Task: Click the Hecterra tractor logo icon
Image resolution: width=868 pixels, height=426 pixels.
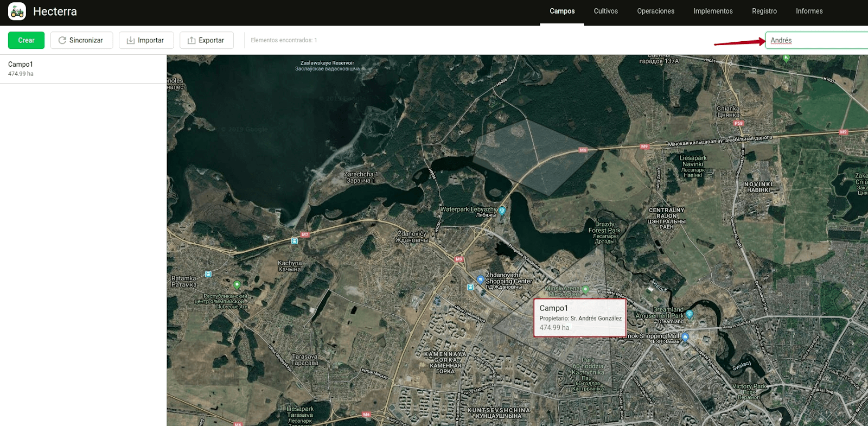Action: click(17, 11)
